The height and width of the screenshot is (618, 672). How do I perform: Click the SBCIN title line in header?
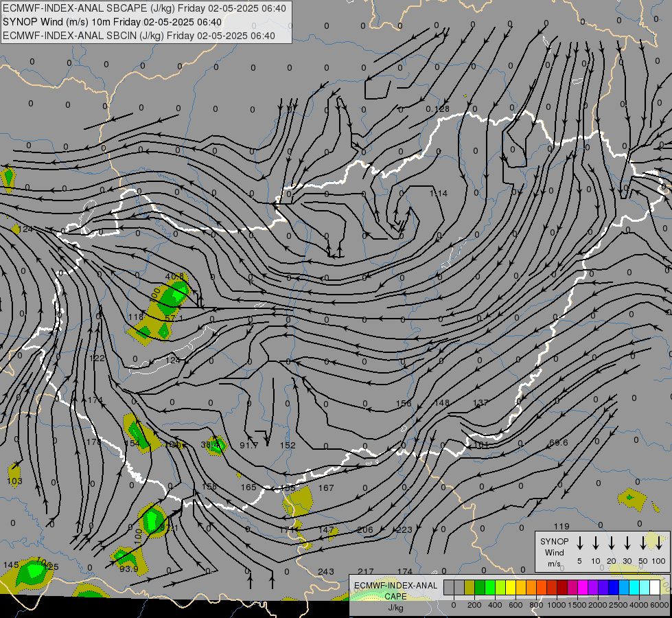click(x=139, y=36)
